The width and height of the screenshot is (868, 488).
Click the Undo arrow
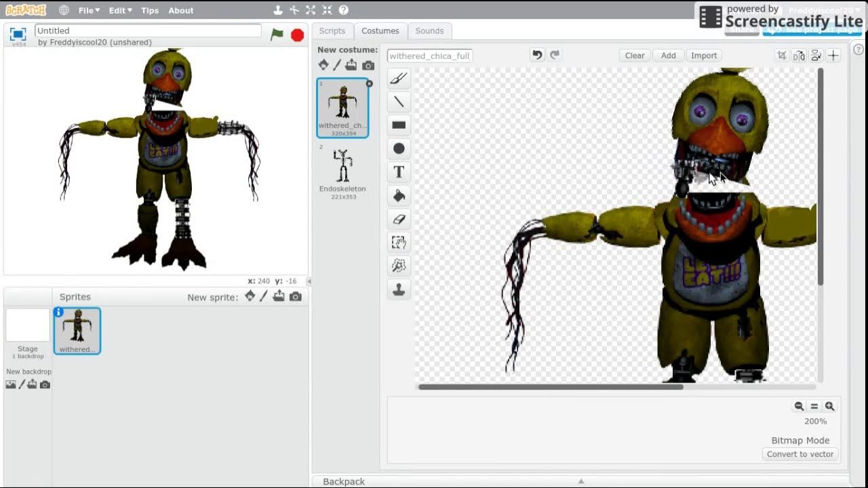click(538, 55)
